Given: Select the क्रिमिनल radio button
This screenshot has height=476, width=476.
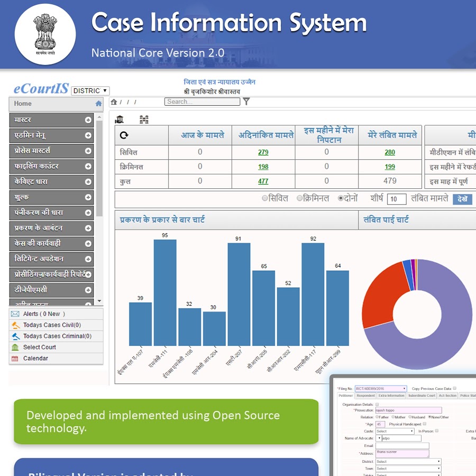Looking at the screenshot, I should coord(300,198).
